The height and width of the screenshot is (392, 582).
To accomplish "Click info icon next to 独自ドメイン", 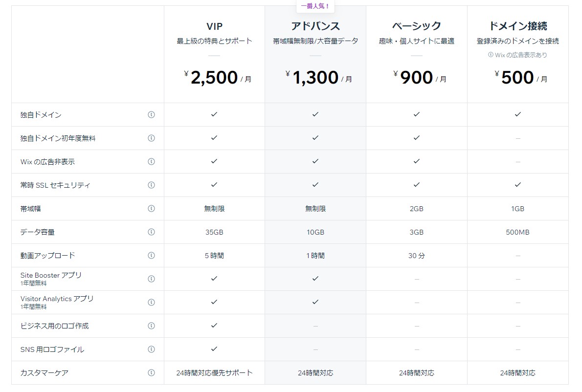I will click(151, 115).
